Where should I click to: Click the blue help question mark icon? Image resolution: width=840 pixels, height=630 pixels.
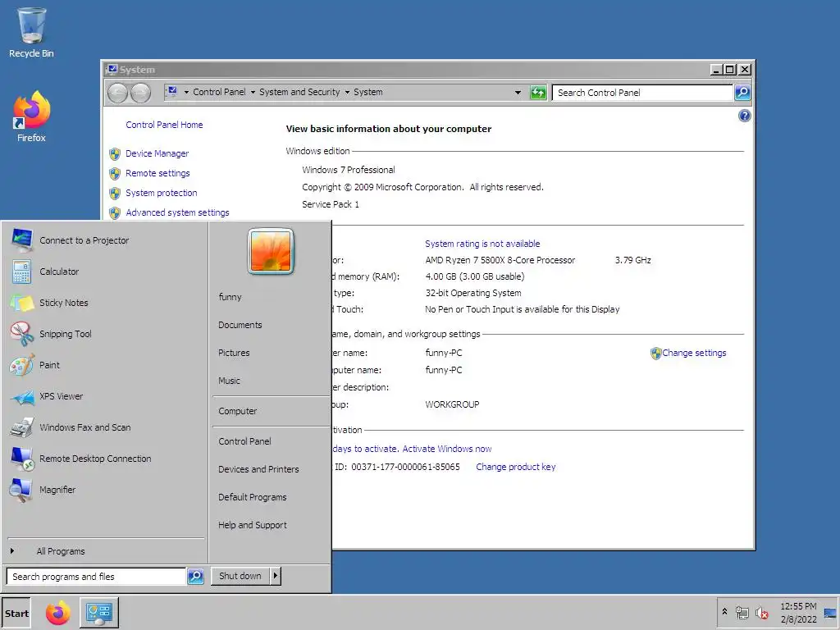(x=744, y=116)
